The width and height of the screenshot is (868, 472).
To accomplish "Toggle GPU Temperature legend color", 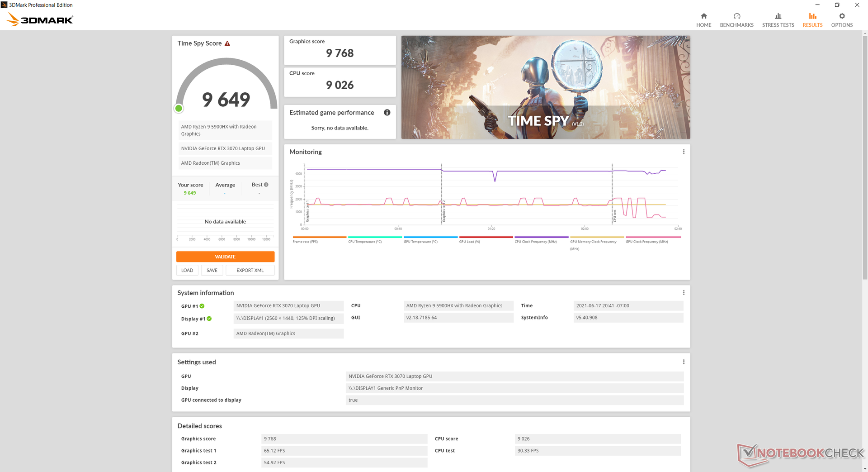I will (431, 237).
